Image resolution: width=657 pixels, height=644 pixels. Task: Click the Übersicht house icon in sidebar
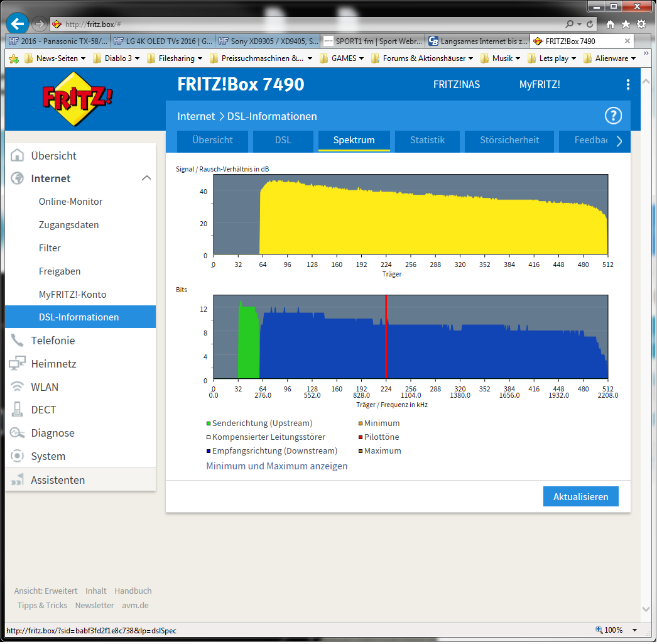[17, 155]
